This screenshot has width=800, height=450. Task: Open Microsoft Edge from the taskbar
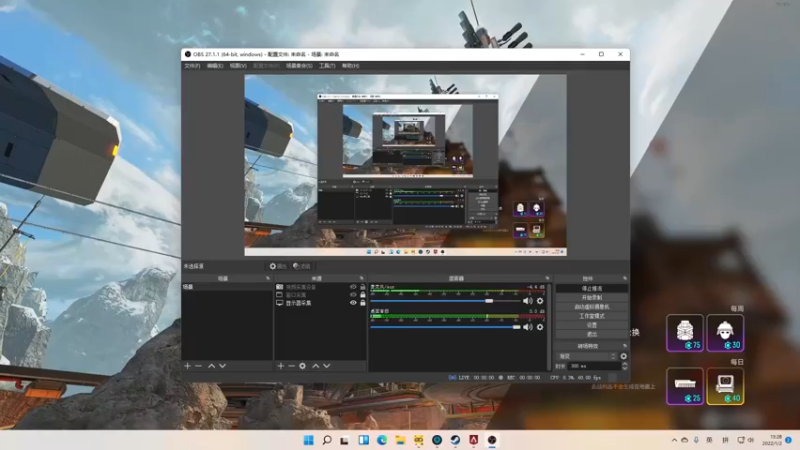point(382,440)
